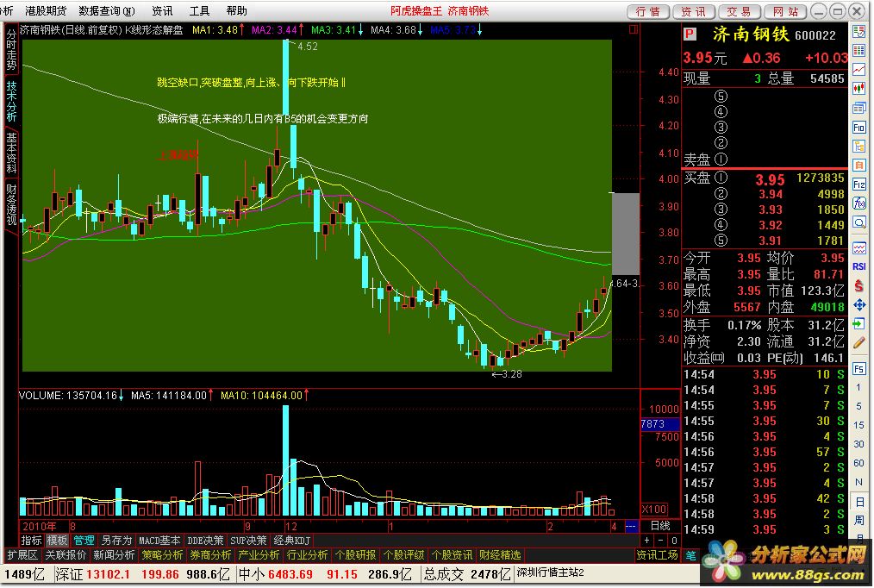Click the 扩展区 tab at the bottom

[22, 555]
